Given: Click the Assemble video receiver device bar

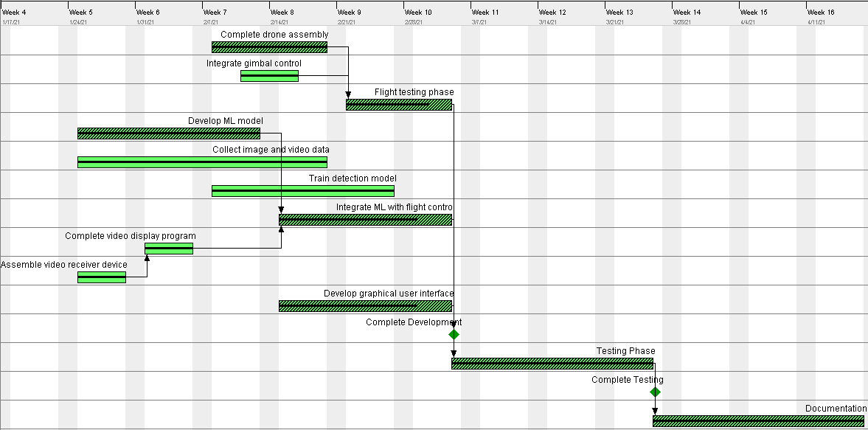Looking at the screenshot, I should (x=102, y=277).
